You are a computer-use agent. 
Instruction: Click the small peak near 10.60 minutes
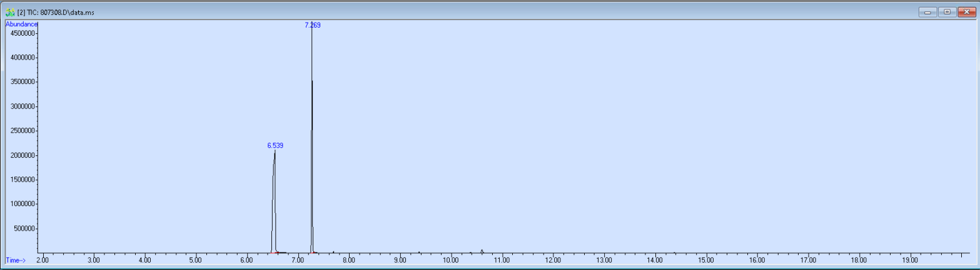(x=482, y=251)
